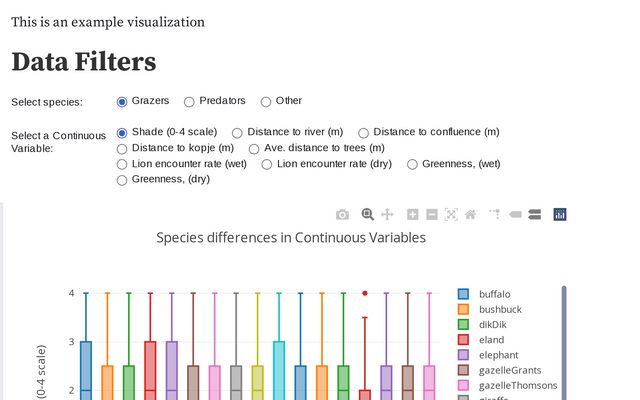
Task: Activate the Pan tool
Action: 387,214
